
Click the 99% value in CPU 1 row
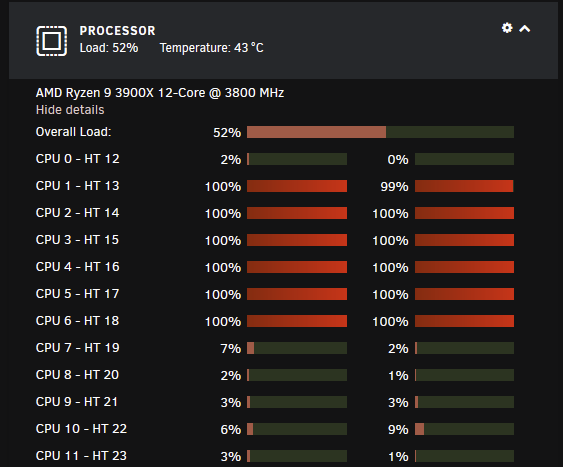pos(394,187)
